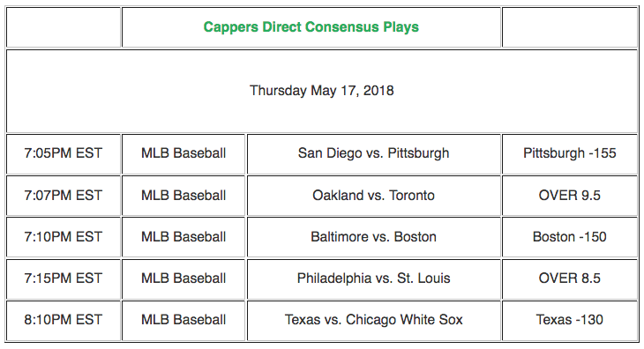Click the 7:10PM EST time cell
Image resolution: width=644 pixels, height=349 pixels.
63,237
